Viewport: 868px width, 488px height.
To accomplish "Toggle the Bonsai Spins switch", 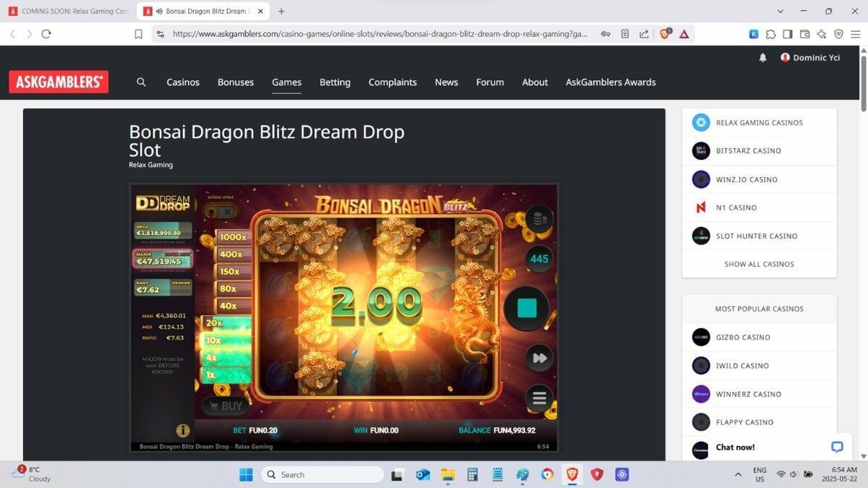I will (x=220, y=212).
